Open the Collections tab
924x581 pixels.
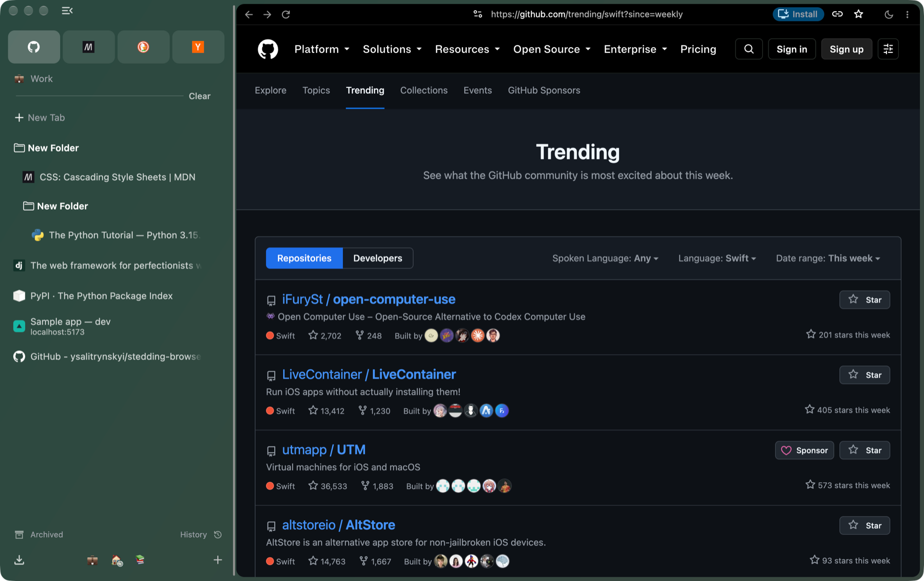coord(424,90)
